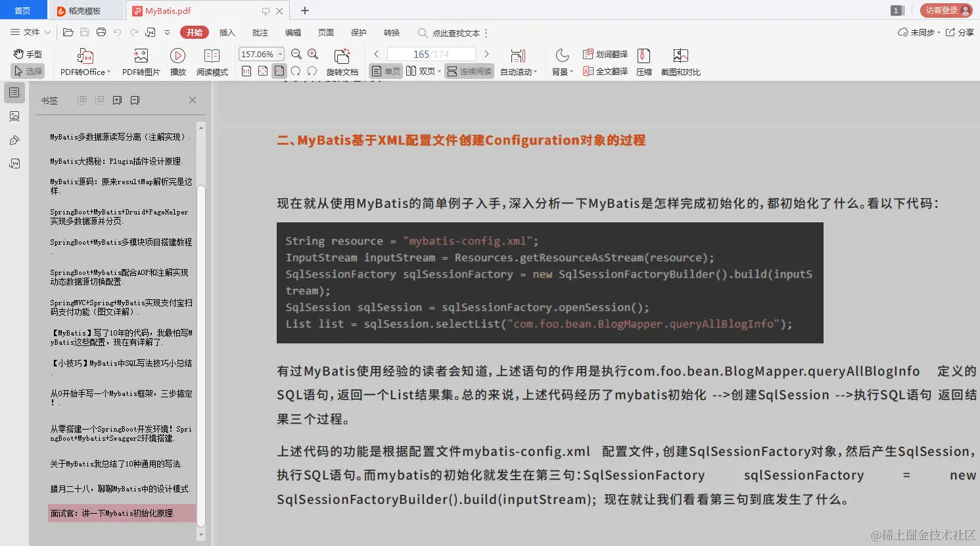Image resolution: width=980 pixels, height=546 pixels.
Task: Enable 划词翻译 word translation
Action: [x=605, y=54]
